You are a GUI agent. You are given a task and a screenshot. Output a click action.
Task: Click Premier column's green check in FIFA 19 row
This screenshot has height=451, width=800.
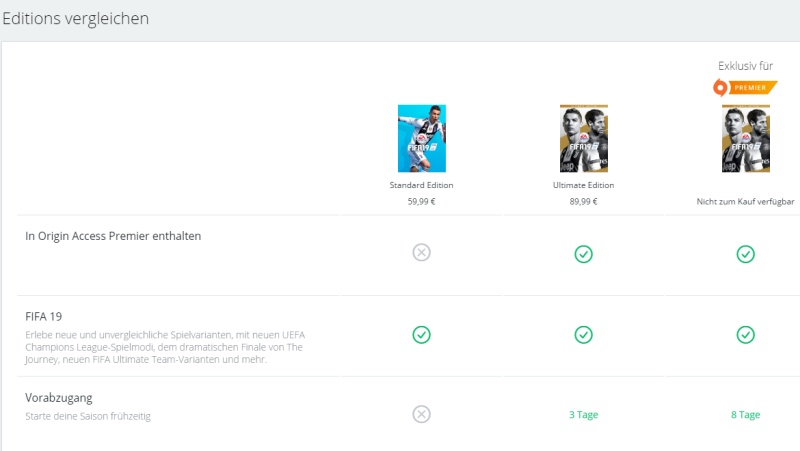click(x=745, y=334)
